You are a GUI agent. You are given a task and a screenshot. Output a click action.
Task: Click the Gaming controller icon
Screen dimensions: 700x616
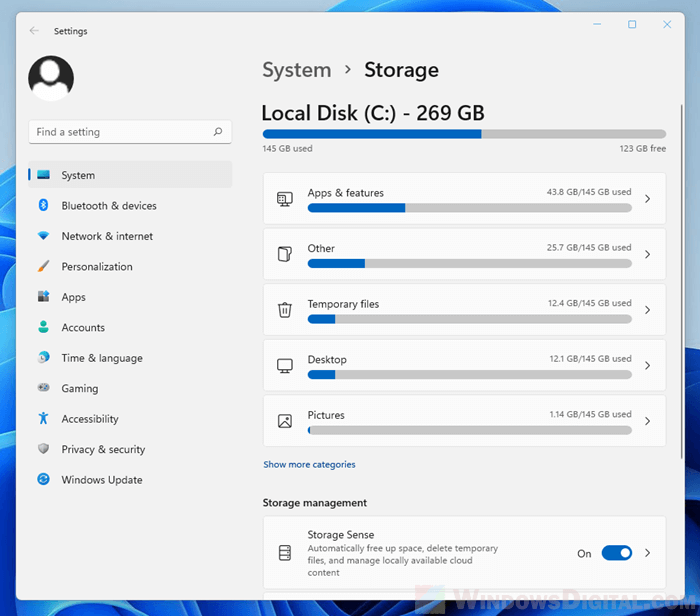coord(43,387)
